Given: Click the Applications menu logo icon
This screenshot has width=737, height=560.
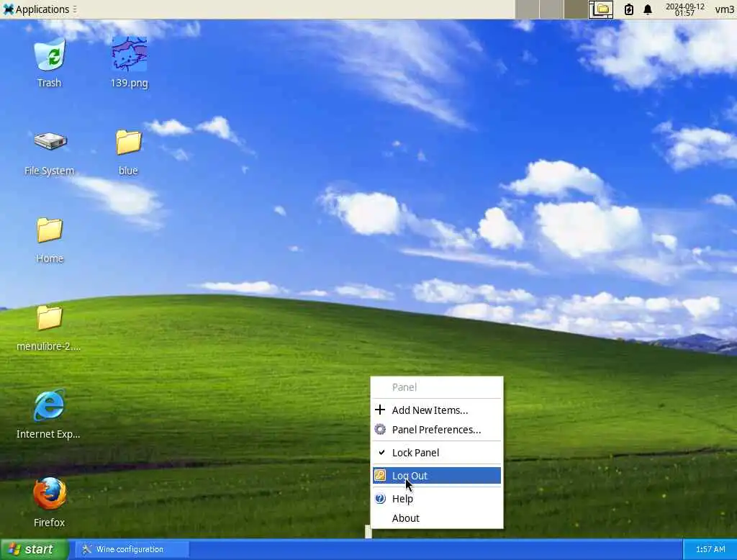Looking at the screenshot, I should coord(9,9).
